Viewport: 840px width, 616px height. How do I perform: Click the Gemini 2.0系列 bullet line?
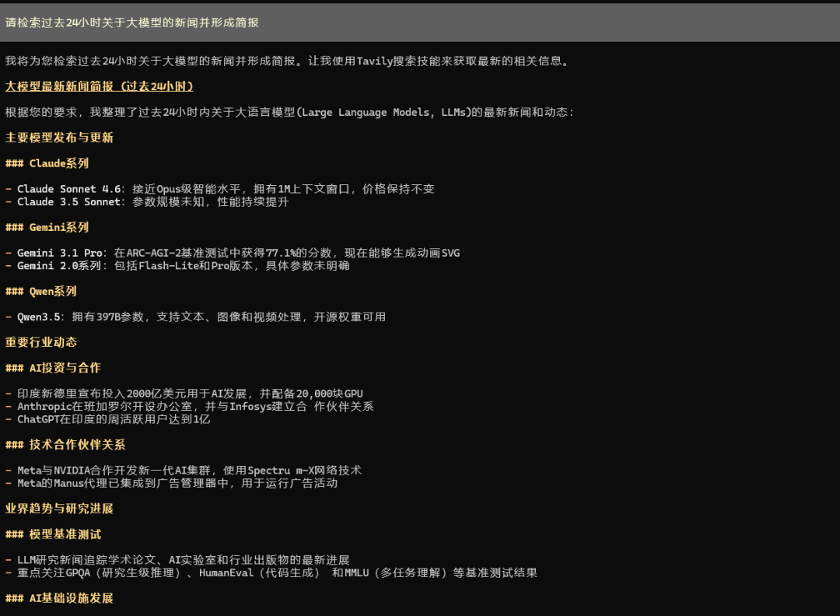tap(177, 266)
